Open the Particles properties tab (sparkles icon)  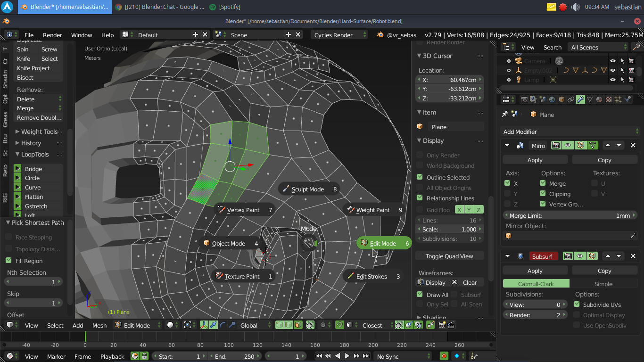pos(618,99)
